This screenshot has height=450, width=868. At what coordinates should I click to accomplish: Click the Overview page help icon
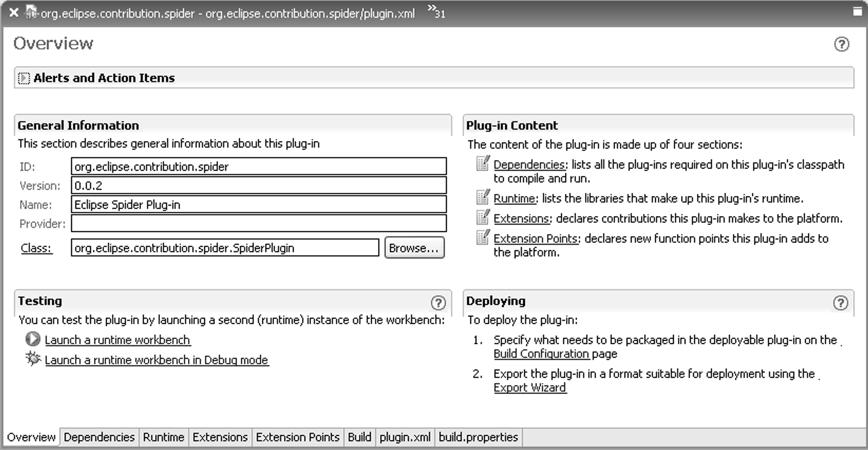[x=841, y=44]
